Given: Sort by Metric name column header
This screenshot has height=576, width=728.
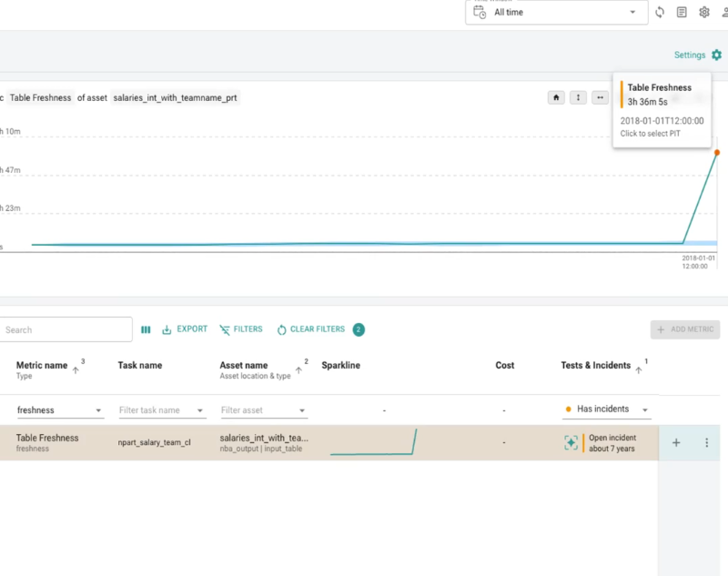Looking at the screenshot, I should point(42,365).
